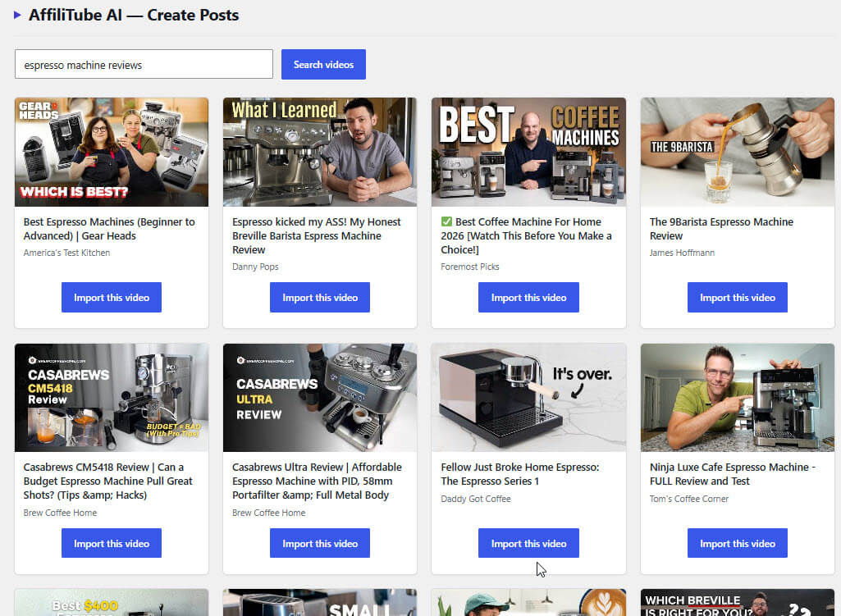The image size is (841, 616).
Task: Open the 'Best $400' thumbnail
Action: tap(112, 603)
